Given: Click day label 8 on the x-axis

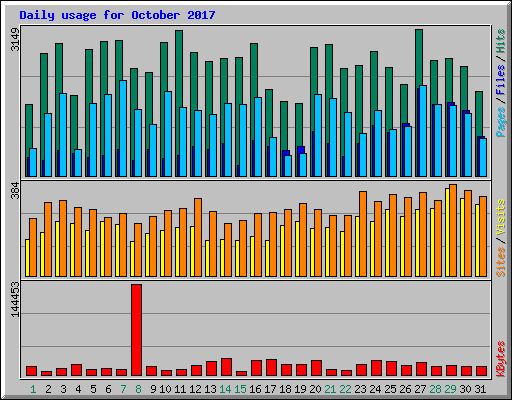Looking at the screenshot, I should pyautogui.click(x=138, y=389).
